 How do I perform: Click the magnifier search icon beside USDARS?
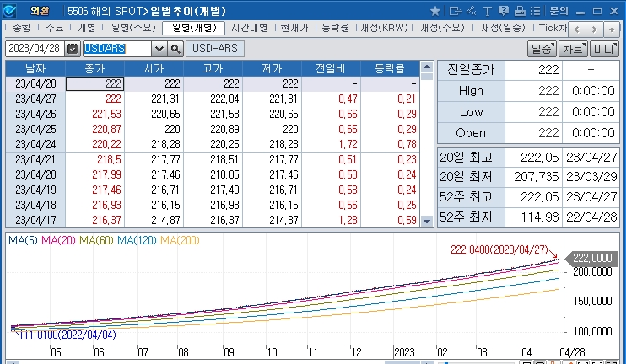(x=175, y=49)
